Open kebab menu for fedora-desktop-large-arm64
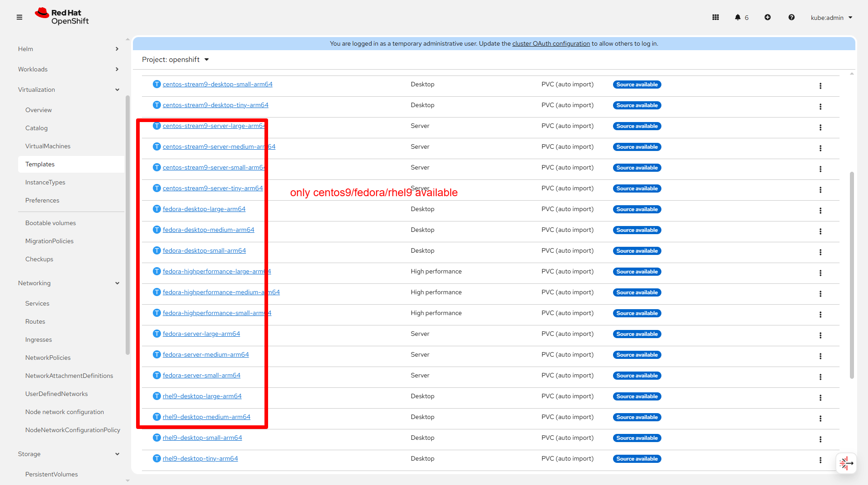Screen dimensions: 868x485 tap(821, 211)
